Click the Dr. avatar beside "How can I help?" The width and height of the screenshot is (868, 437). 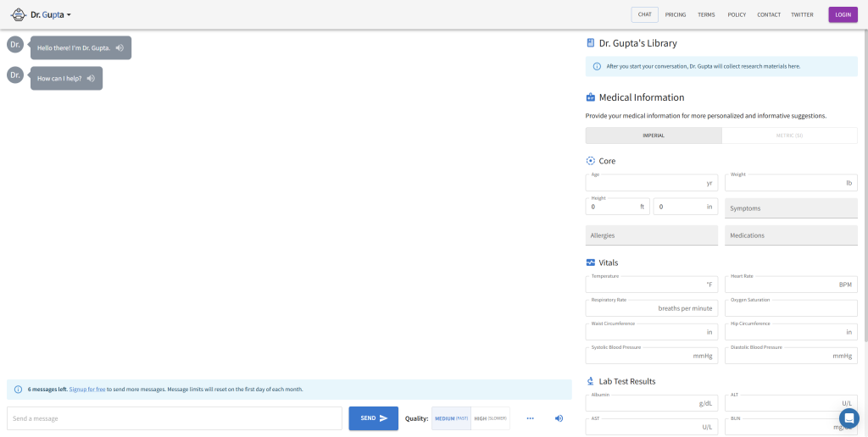click(15, 75)
